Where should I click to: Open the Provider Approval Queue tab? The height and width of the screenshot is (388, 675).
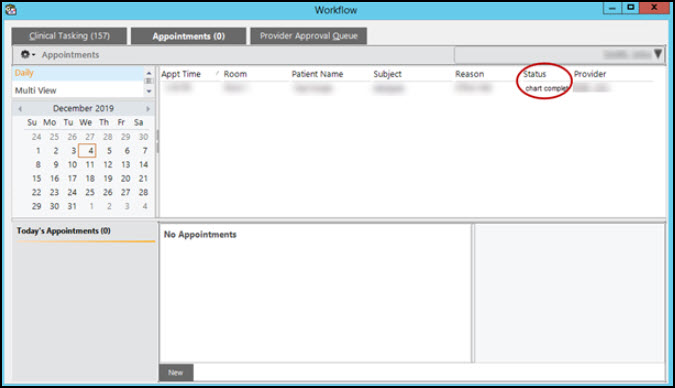point(309,36)
